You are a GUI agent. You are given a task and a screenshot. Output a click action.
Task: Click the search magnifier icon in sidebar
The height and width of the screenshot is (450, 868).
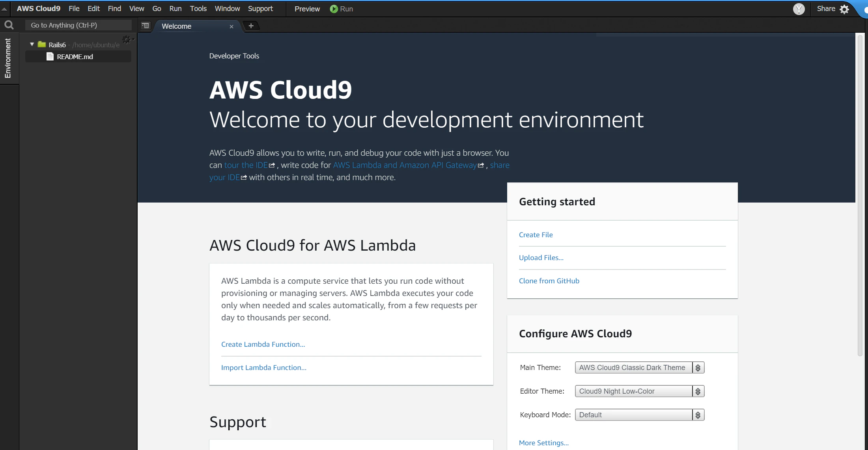[9, 25]
